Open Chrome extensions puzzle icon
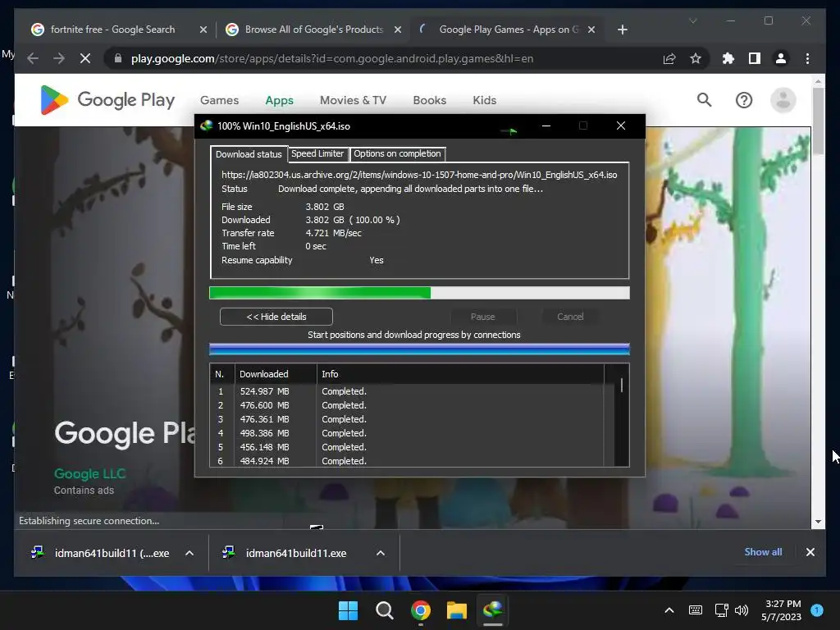The width and height of the screenshot is (840, 630). 728,58
